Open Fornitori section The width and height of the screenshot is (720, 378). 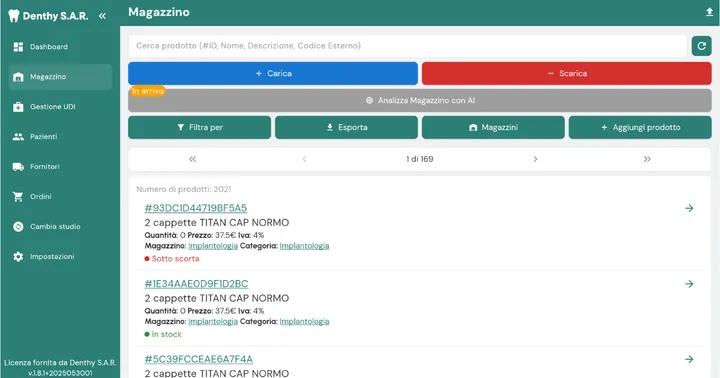(x=61, y=167)
